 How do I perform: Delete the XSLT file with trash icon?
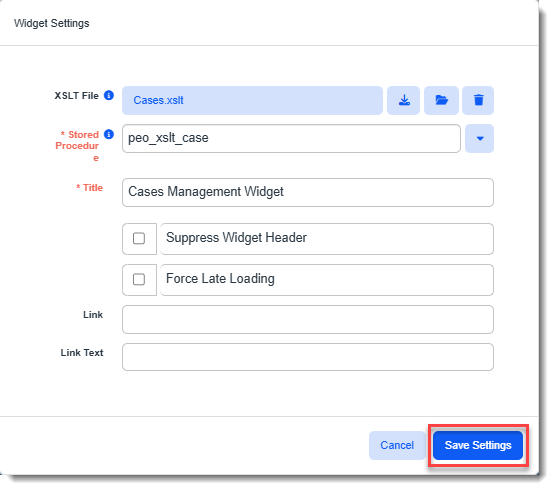[478, 100]
